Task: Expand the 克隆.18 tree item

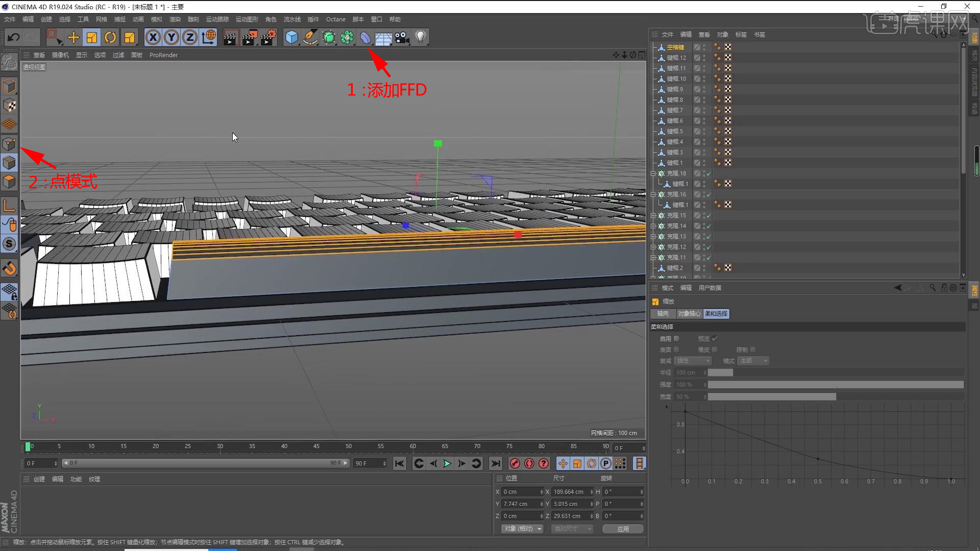Action: coord(653,173)
